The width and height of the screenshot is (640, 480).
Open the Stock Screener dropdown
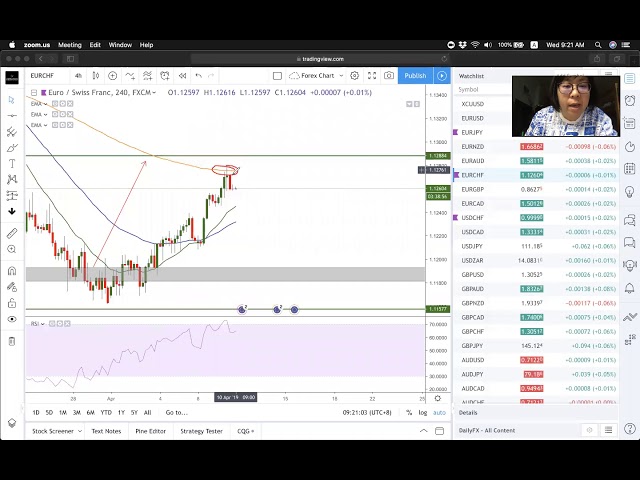click(54, 431)
